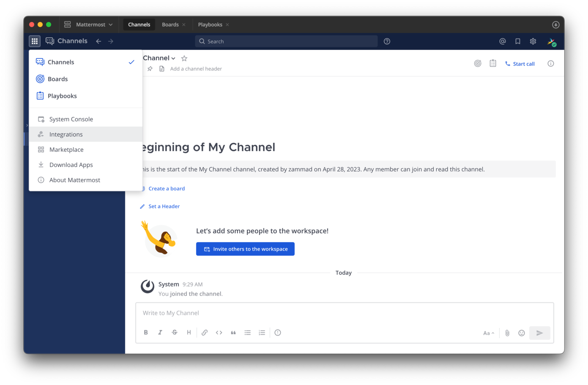
Task: Click the 9:29 AM post timestamp
Action: pyautogui.click(x=192, y=284)
